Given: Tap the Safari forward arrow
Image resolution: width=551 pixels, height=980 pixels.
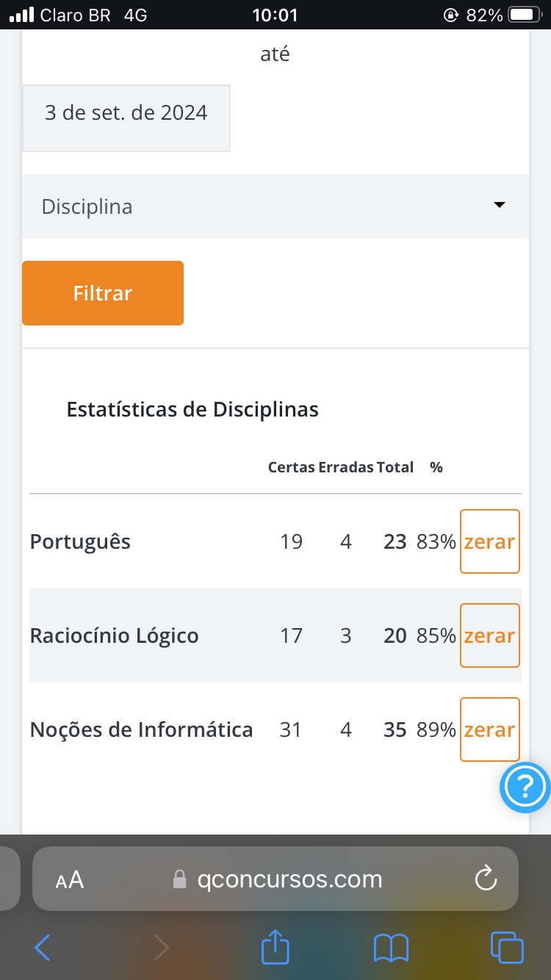Looking at the screenshot, I should (161, 948).
